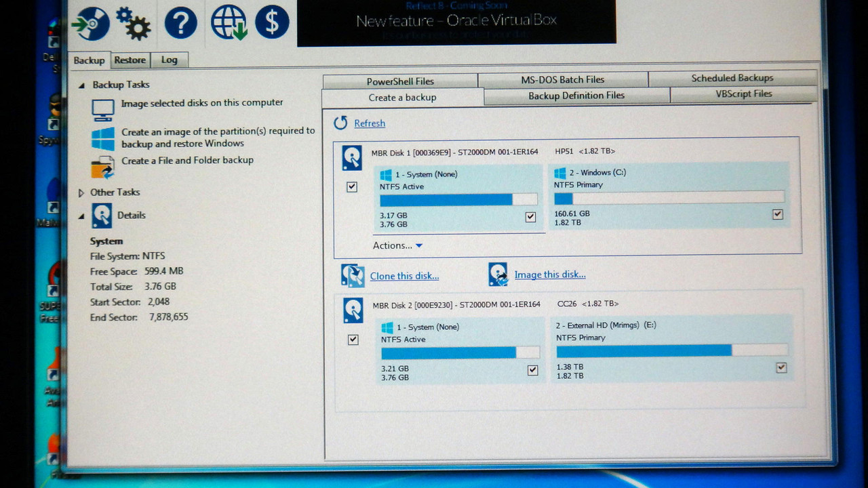Open the VBScript Files tab
Image resolution: width=868 pixels, height=488 pixels.
point(744,94)
